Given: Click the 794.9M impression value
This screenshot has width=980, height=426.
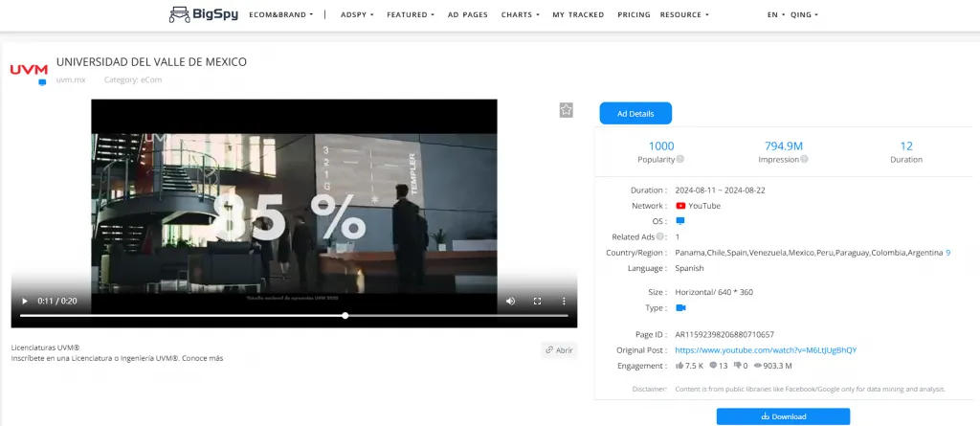Looking at the screenshot, I should click(784, 146).
